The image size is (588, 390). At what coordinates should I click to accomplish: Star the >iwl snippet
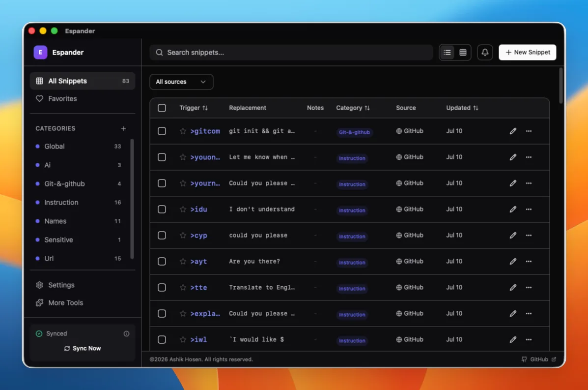click(x=183, y=340)
